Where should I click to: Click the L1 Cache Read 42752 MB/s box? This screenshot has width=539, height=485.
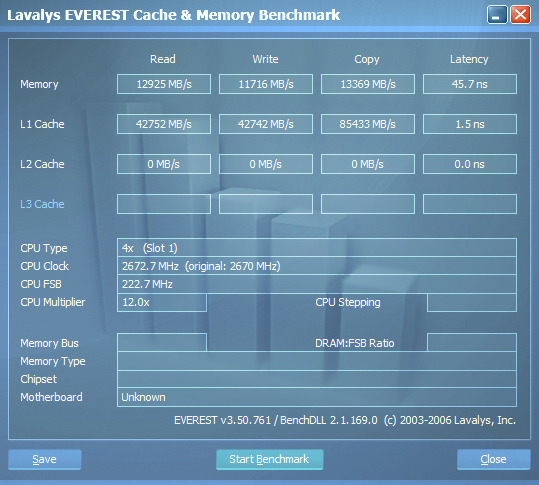[164, 124]
